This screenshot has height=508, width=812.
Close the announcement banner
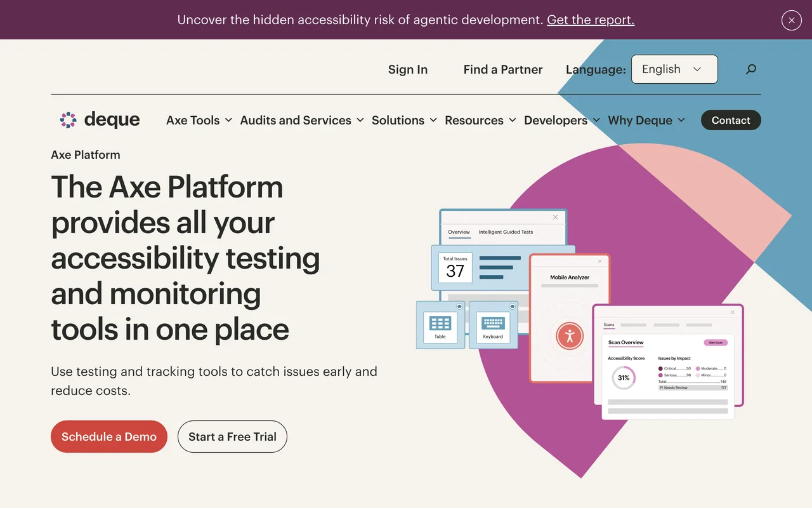click(791, 20)
